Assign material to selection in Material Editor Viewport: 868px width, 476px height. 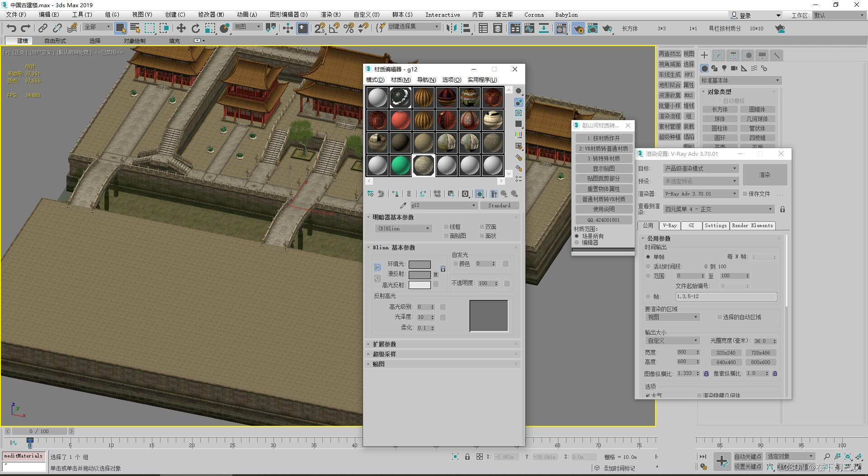394,194
